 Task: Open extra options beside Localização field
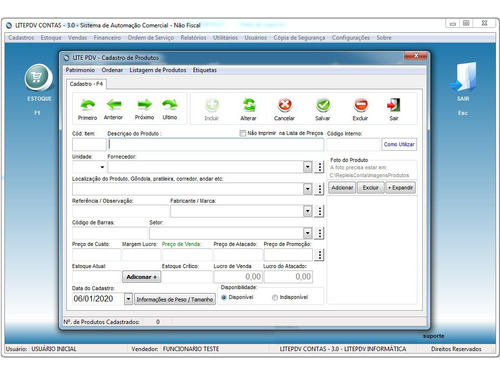[x=319, y=189]
